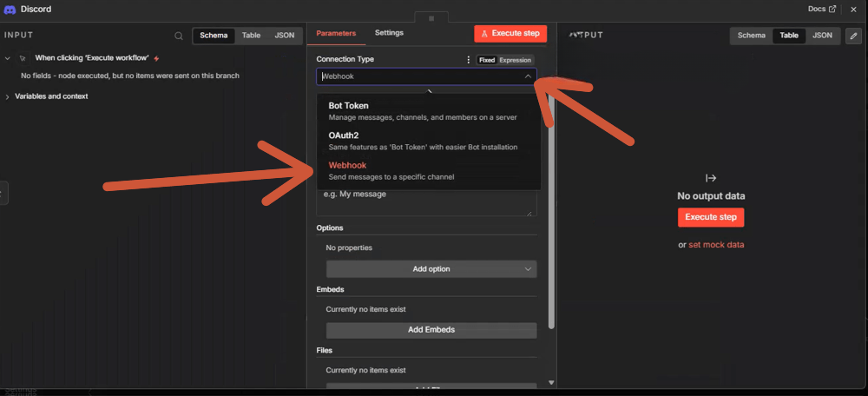Expand Variables and context section
The width and height of the screenshot is (868, 396).
(8, 96)
